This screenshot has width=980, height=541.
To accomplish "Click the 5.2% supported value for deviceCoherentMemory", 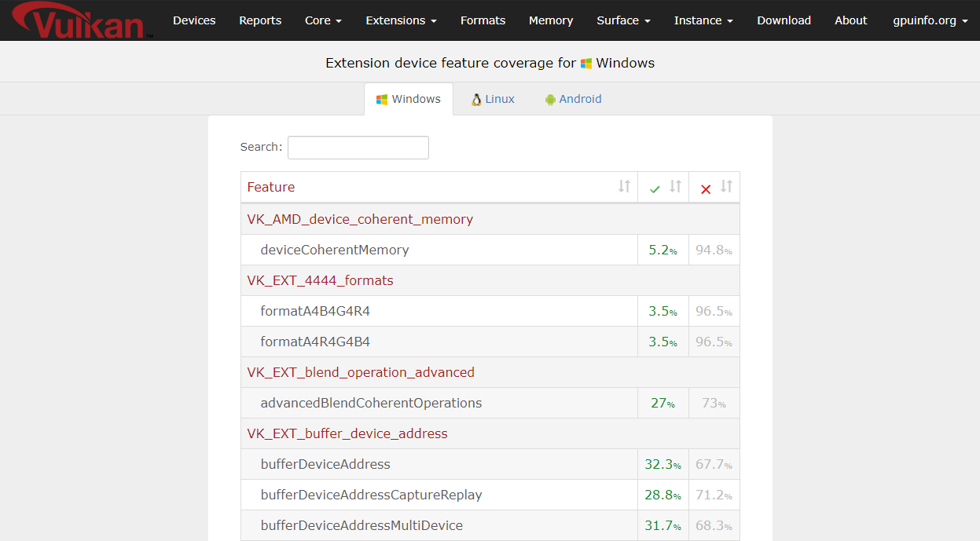I will [x=663, y=250].
